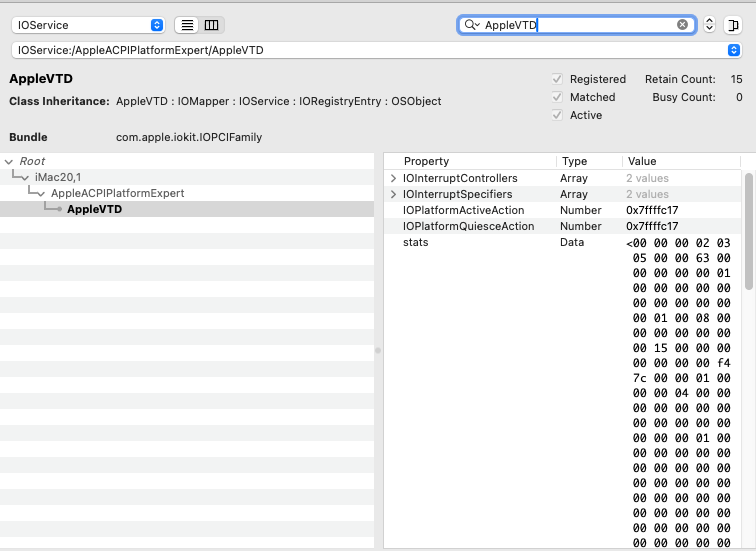Image resolution: width=756 pixels, height=551 pixels.
Task: Click the magnifier search options icon
Action: 472,25
